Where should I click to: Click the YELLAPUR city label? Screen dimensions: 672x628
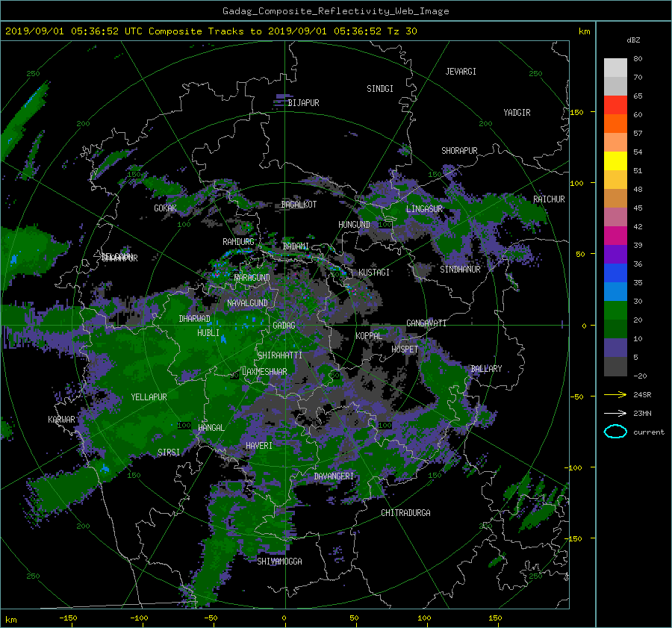149,397
